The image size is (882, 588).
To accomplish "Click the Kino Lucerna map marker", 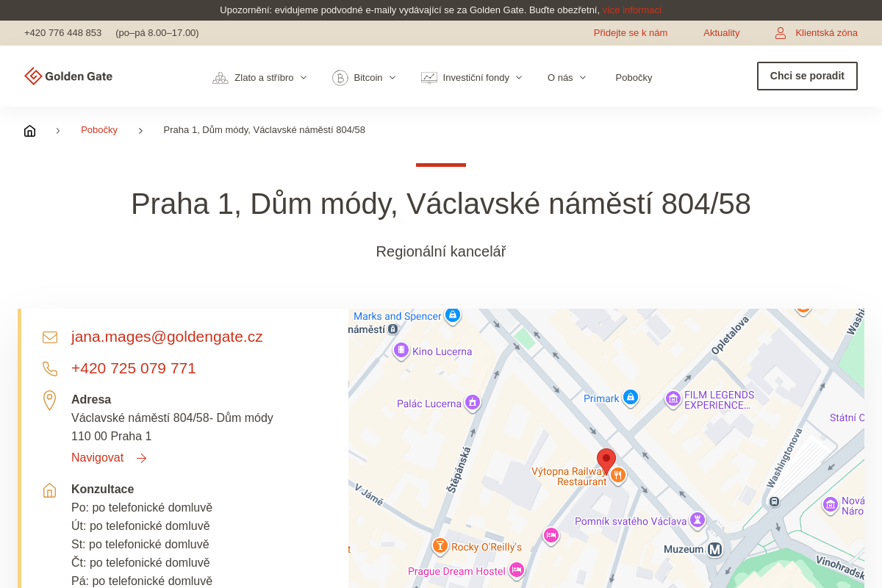I will [x=401, y=350].
